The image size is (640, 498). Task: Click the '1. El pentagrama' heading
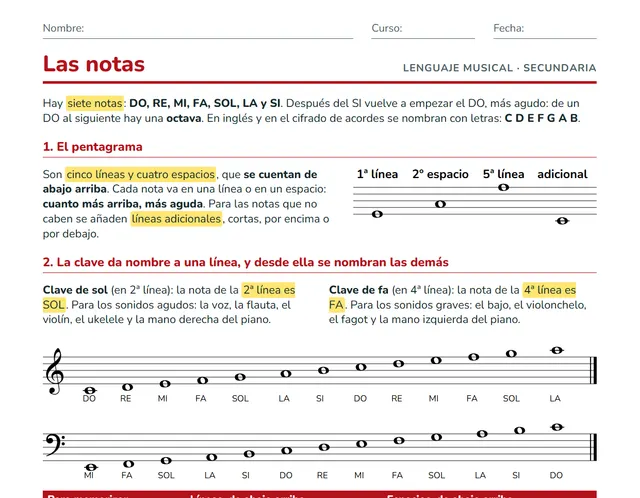click(93, 147)
